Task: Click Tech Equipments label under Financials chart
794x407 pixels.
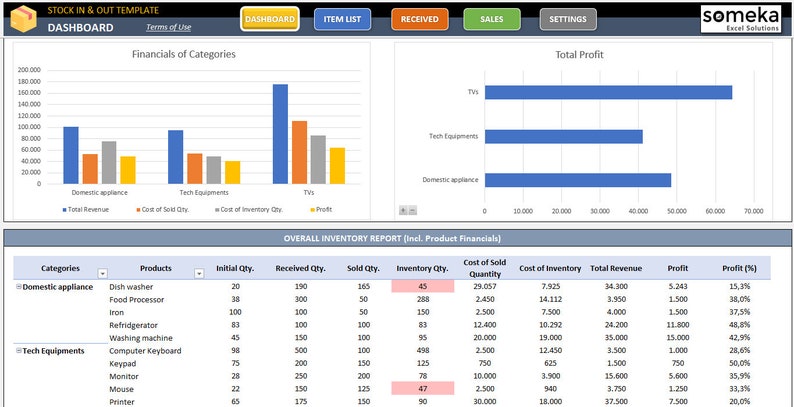Action: pos(204,192)
